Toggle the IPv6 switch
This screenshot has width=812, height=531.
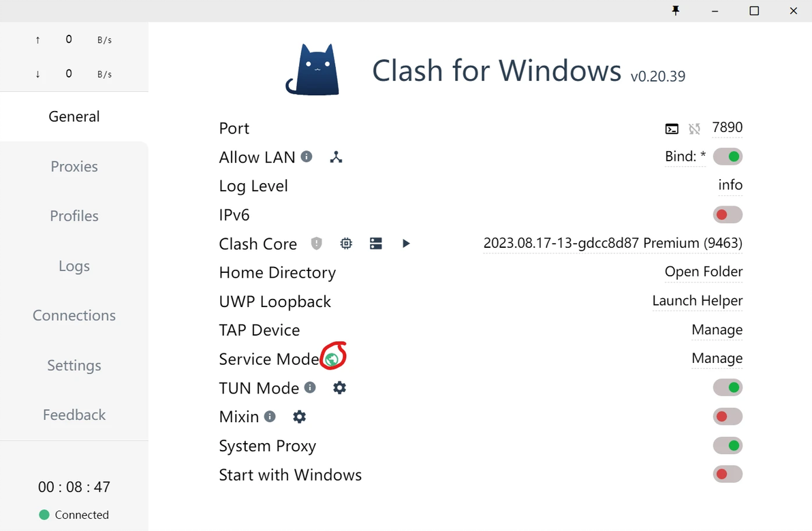728,215
